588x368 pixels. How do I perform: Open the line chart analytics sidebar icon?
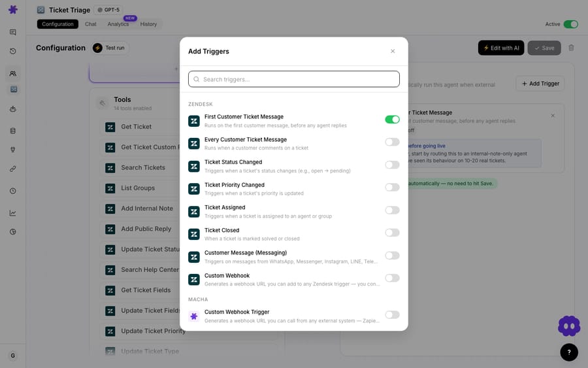[x=13, y=213]
